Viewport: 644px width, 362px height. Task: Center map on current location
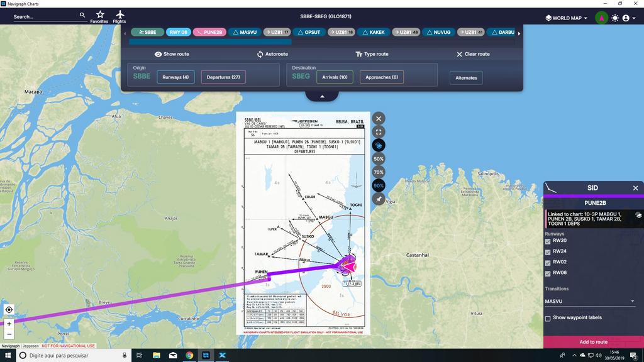[9, 310]
